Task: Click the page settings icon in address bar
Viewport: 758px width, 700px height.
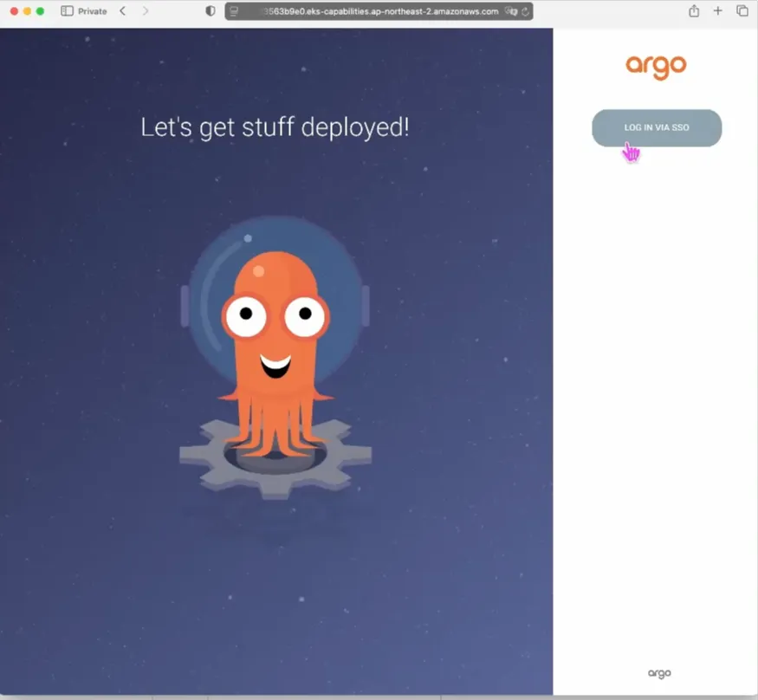Action: point(234,11)
